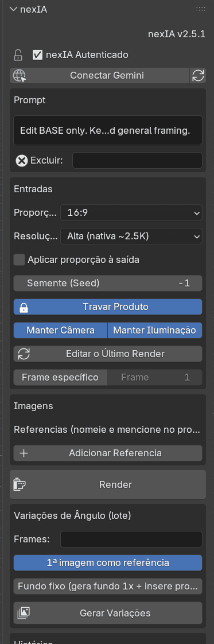This screenshot has height=644, width=214.
Task: Enable Aplicar proporção à saída checkbox
Action: coord(19,259)
